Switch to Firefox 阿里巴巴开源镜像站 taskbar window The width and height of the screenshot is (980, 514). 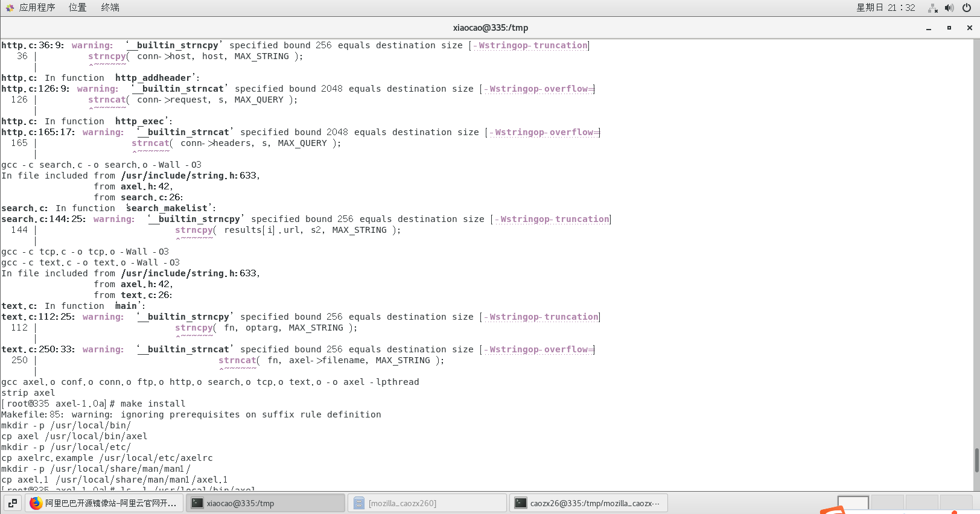coord(104,503)
